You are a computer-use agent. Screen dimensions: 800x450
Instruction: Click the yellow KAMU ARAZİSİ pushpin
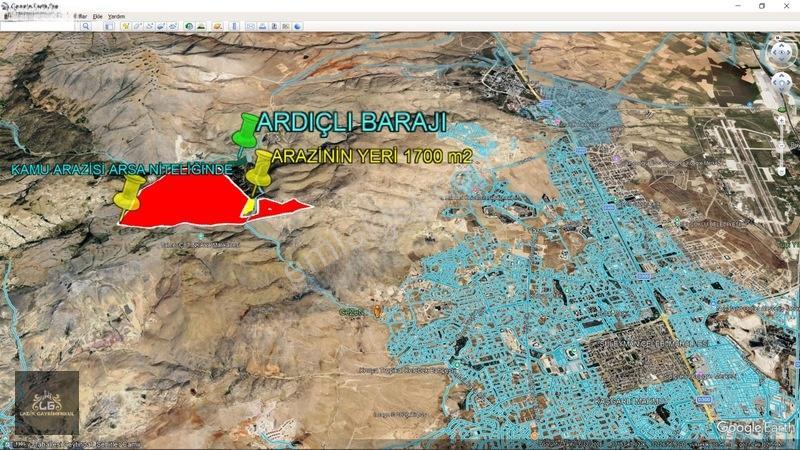click(129, 194)
